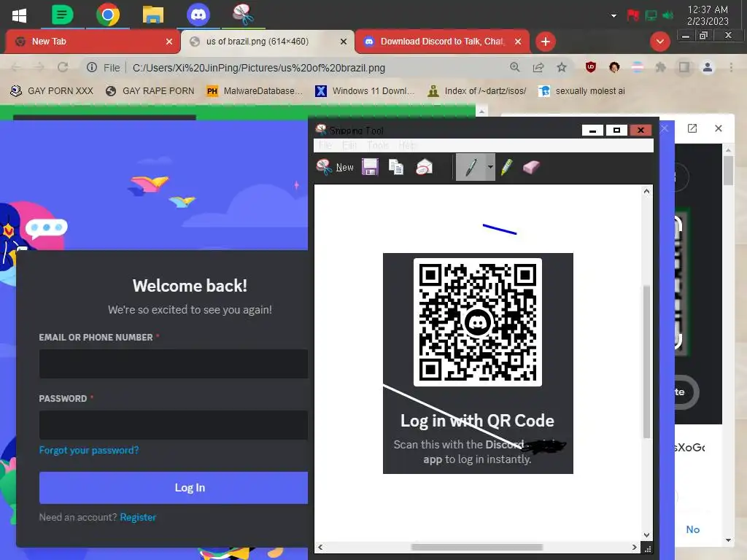The image size is (747, 560).
Task: Start a New snip in Snipping Tool
Action: (335, 167)
